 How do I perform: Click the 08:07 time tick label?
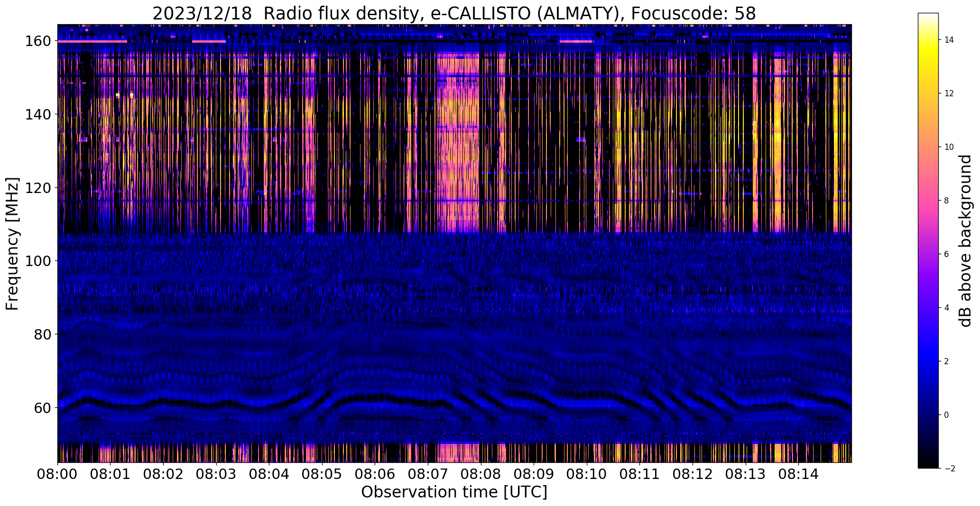(x=428, y=474)
